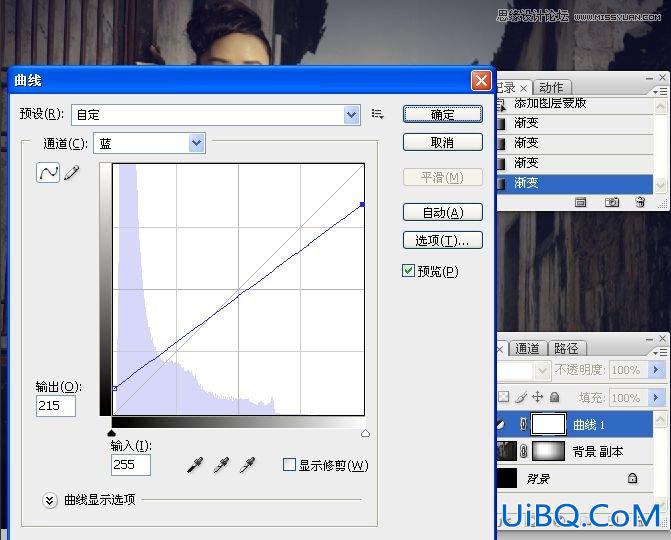671x540 pixels.
Task: Close the 记录 history tab
Action: (523, 88)
